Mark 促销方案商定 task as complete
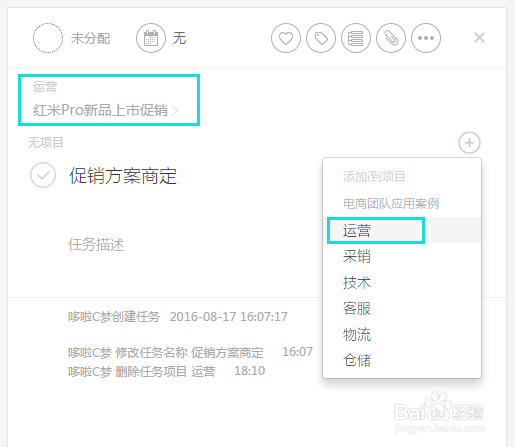The height and width of the screenshot is (447, 515). click(x=43, y=175)
